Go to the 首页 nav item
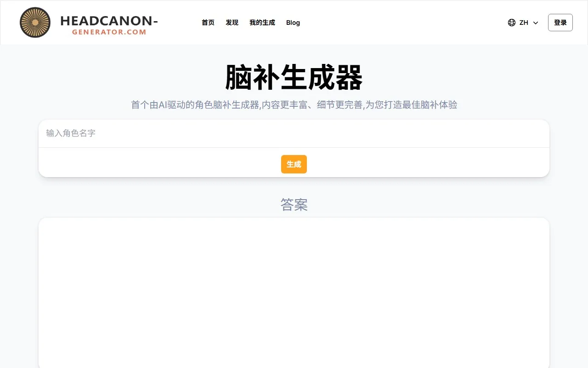 [x=208, y=23]
